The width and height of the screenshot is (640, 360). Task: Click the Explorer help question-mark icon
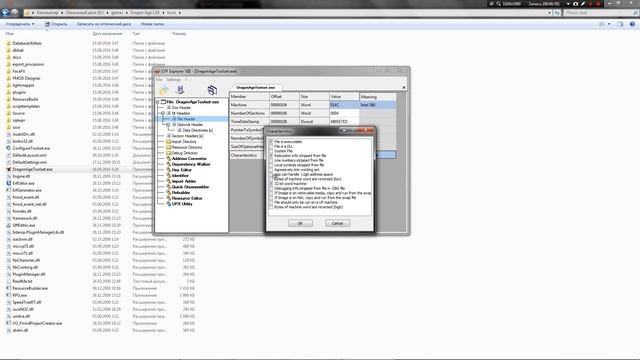click(632, 24)
